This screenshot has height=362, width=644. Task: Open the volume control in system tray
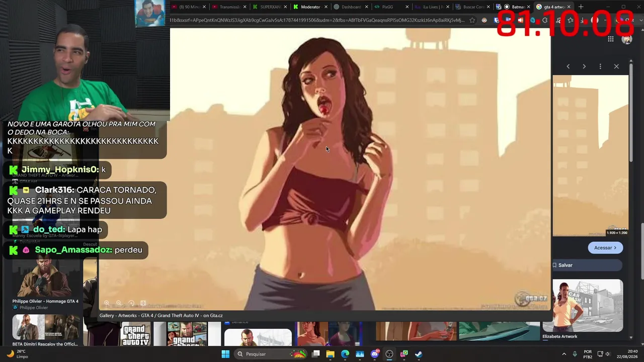[x=608, y=354]
